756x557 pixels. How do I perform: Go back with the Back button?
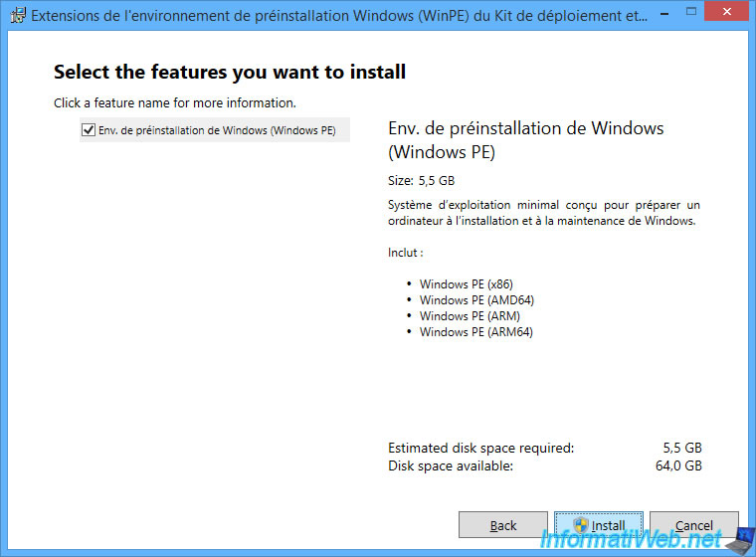(503, 525)
